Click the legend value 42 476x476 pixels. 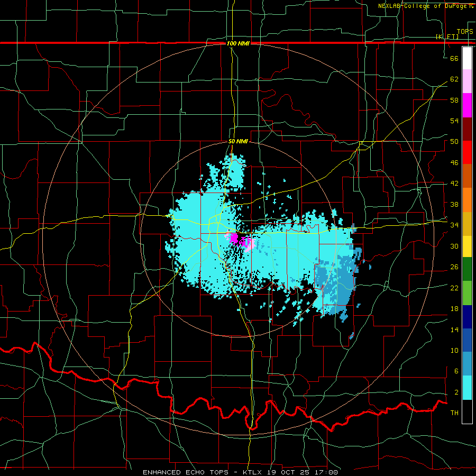tap(454, 184)
